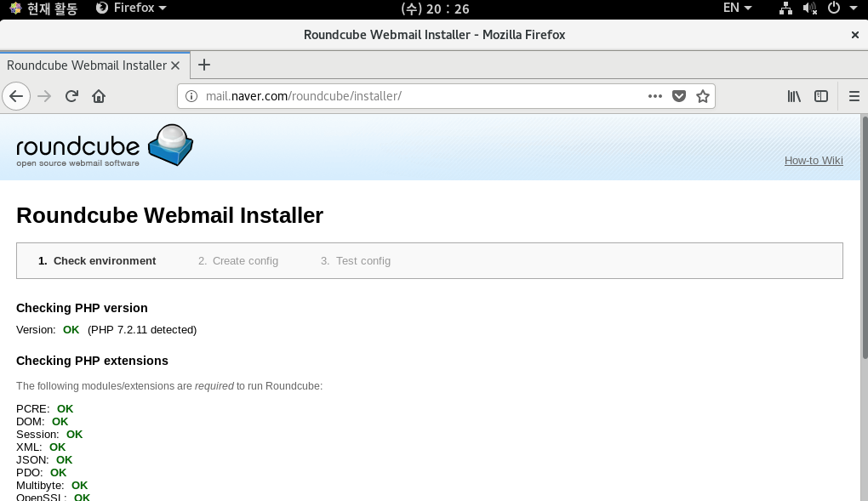This screenshot has height=501, width=868.
Task: Click the PDO OK status
Action: (x=58, y=472)
